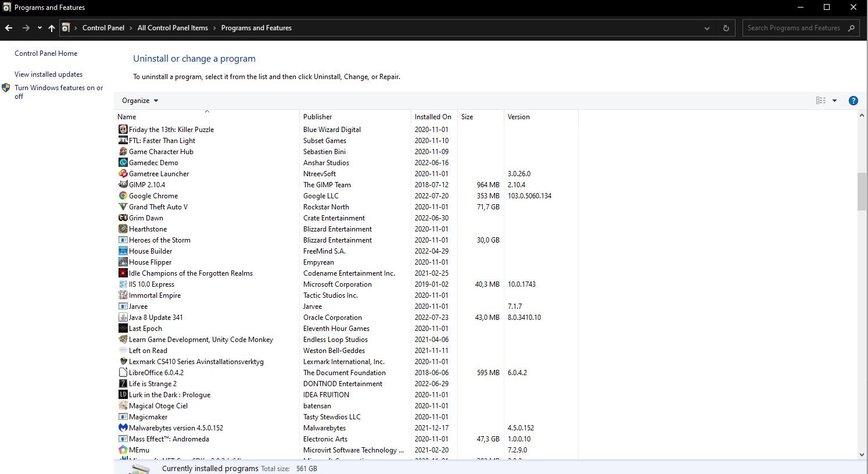Click the Idle Champions of the Forgotten Realms icon

click(123, 273)
